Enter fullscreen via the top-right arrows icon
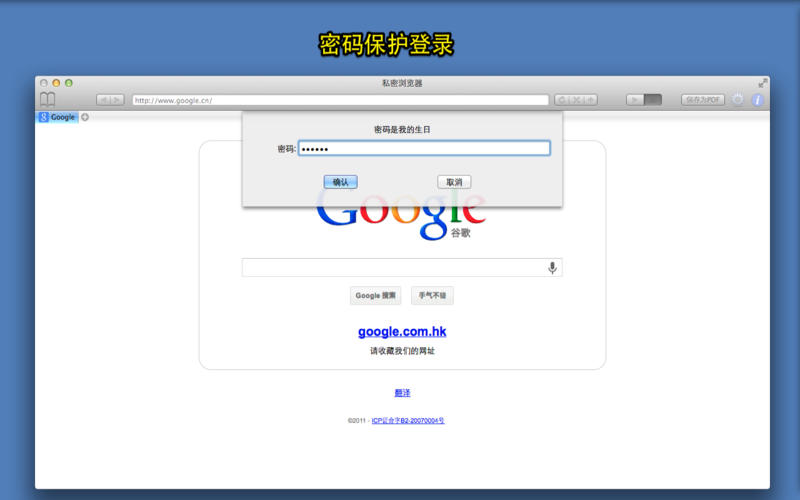 763,83
